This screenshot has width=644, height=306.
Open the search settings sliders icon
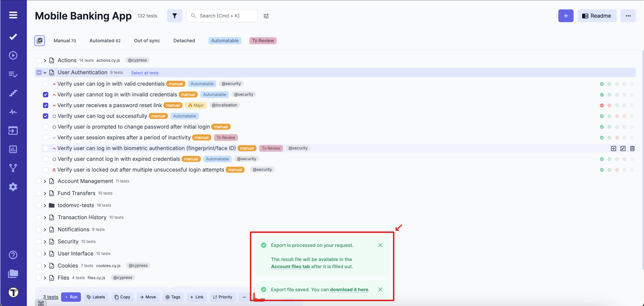(266, 16)
